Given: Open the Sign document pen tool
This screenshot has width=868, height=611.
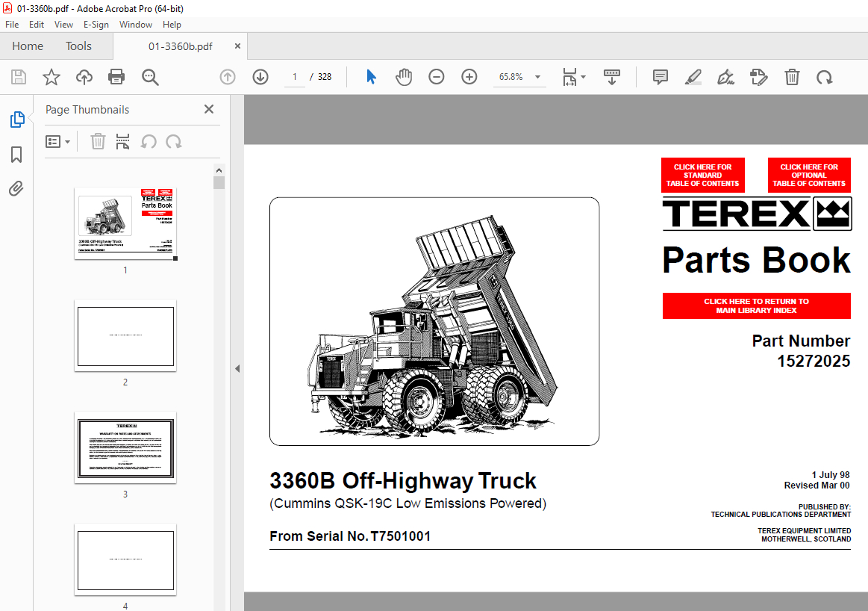Looking at the screenshot, I should 725,77.
